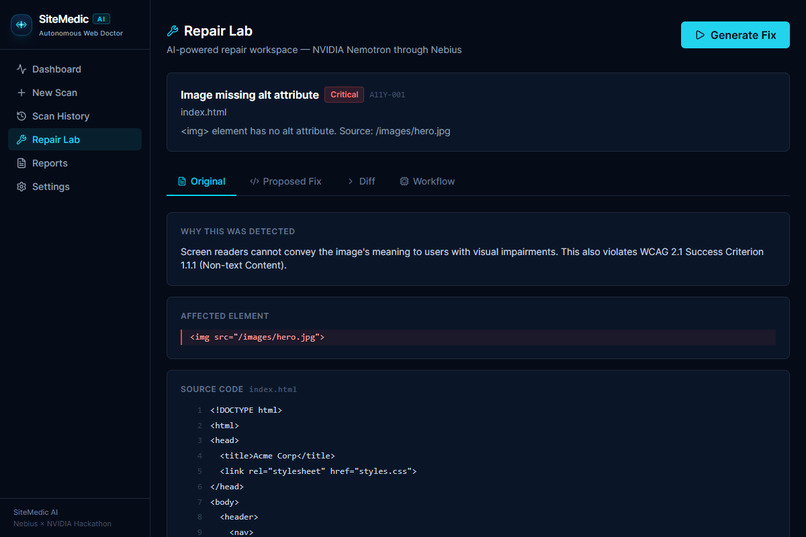The image size is (806, 537).
Task: Open the Reports section
Action: [x=75, y=163]
